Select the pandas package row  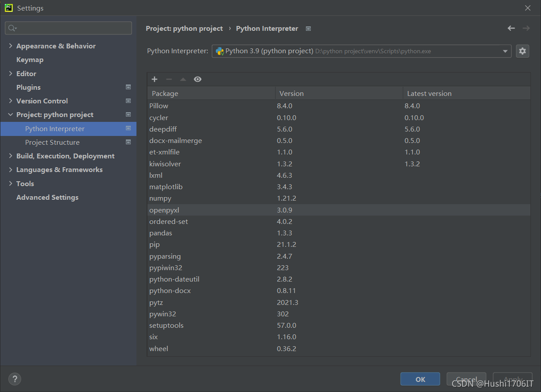click(x=339, y=233)
